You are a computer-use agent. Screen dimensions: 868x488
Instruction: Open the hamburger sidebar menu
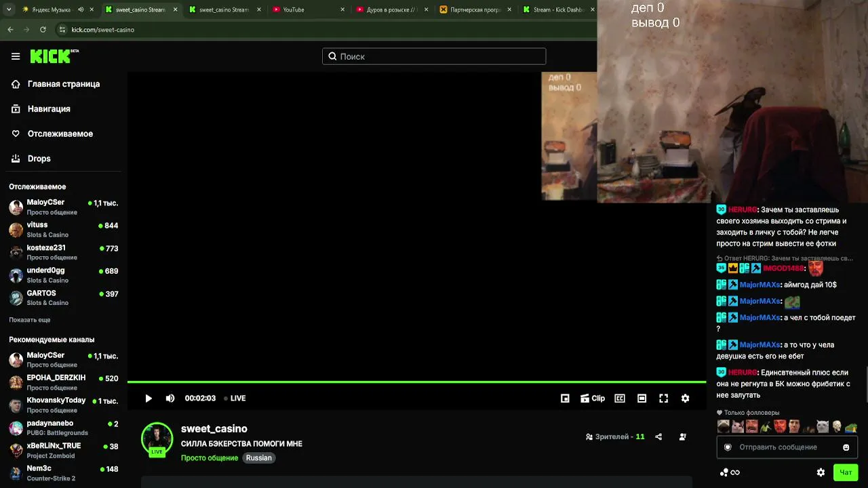pos(16,56)
